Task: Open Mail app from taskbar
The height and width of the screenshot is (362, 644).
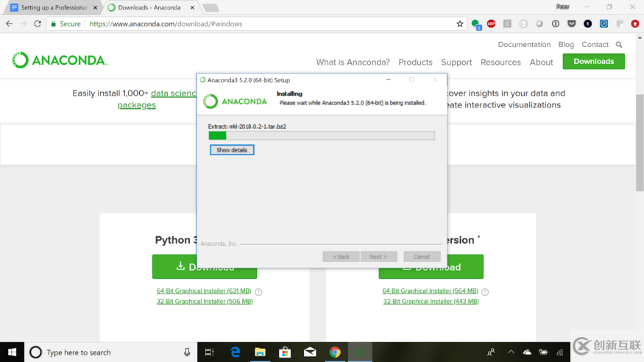Action: pyautogui.click(x=310, y=352)
